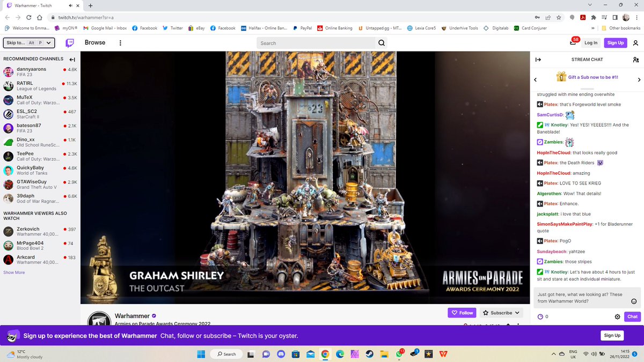Viewport: 644px width, 362px height.
Task: Click the search magnifier button
Action: point(382,43)
